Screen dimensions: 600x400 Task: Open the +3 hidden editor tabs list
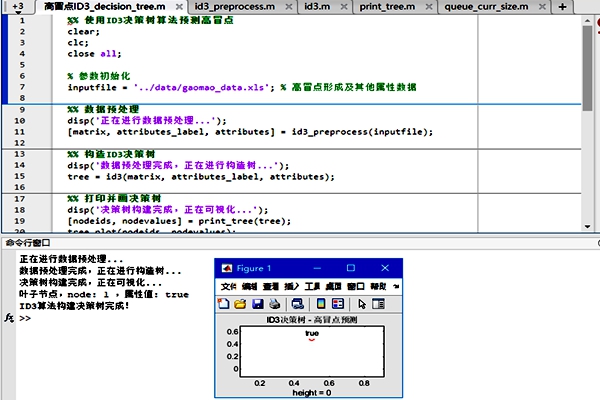(x=18, y=6)
